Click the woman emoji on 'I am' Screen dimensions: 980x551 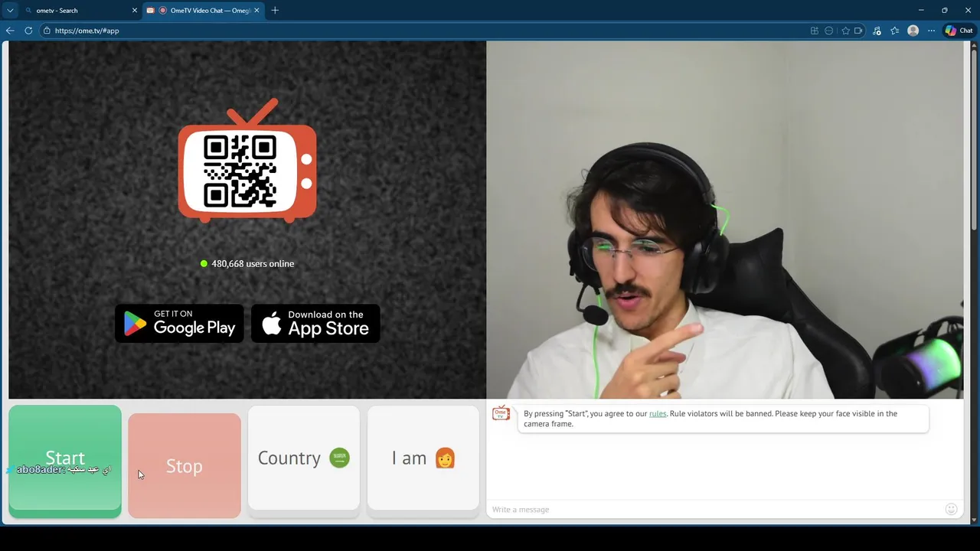tap(445, 458)
